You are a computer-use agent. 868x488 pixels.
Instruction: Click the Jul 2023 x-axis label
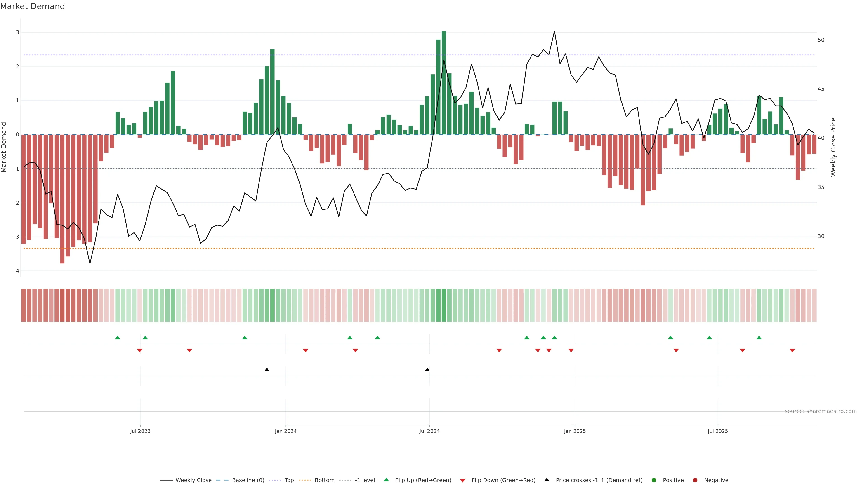pos(140,431)
